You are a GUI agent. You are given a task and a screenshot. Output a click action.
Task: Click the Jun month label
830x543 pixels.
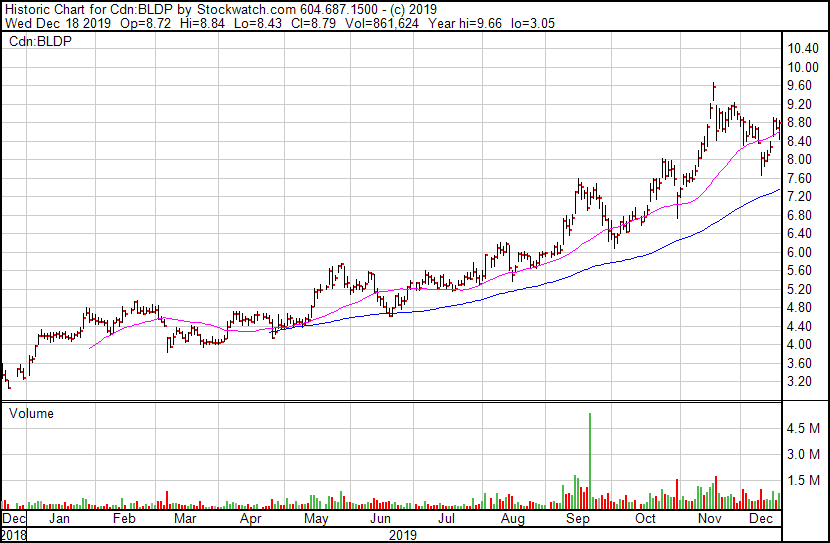380,519
